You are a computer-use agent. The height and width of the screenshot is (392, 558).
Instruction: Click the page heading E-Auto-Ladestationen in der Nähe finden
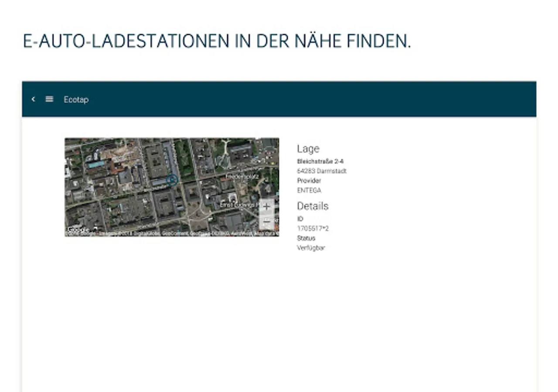coord(217,41)
